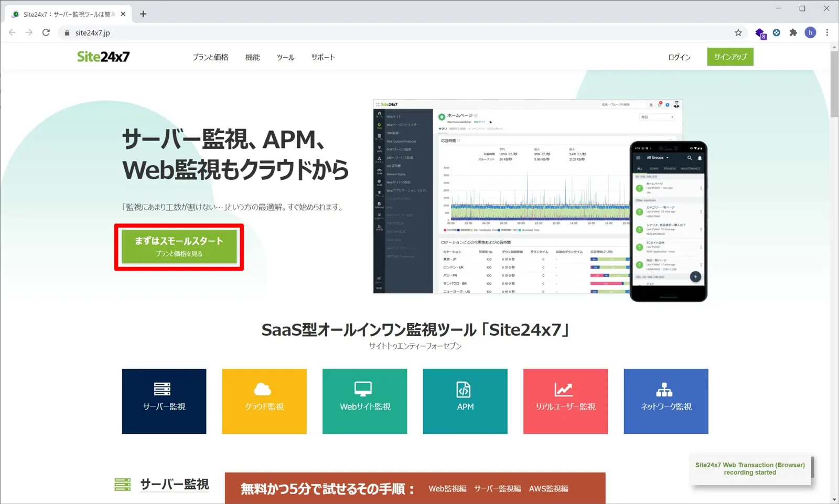This screenshot has height=504, width=839.
Task: Open the クラウド監視 tile
Action: tap(264, 401)
